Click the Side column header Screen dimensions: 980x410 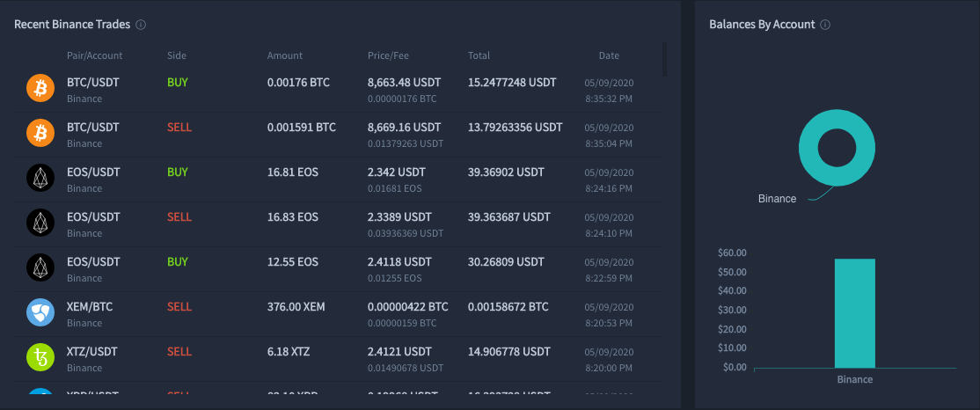tap(177, 55)
